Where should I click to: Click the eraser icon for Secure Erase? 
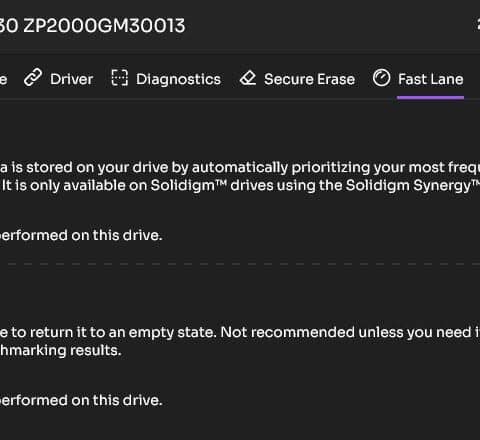click(x=248, y=78)
